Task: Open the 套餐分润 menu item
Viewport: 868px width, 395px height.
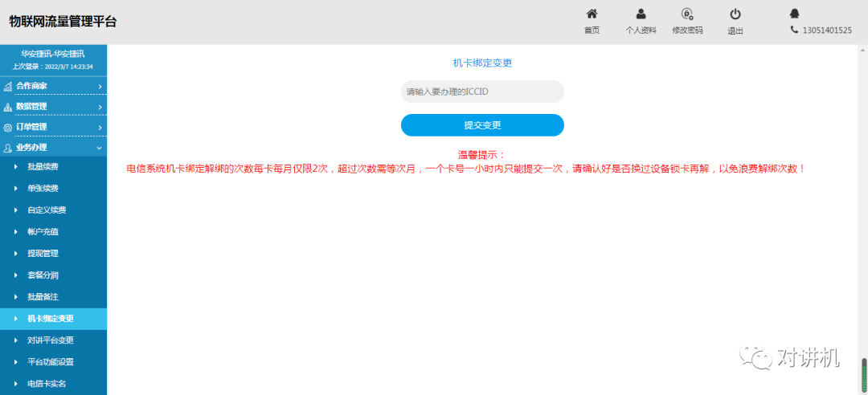Action: pos(53,275)
